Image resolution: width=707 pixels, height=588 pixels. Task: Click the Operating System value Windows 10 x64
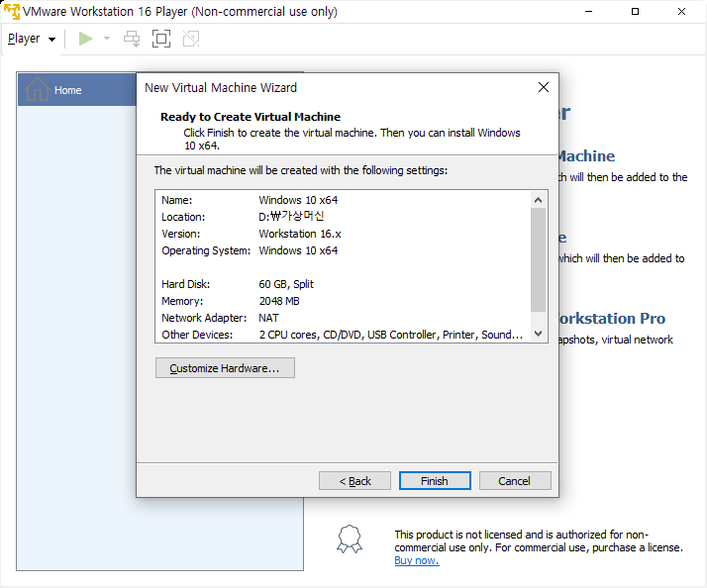pos(298,250)
